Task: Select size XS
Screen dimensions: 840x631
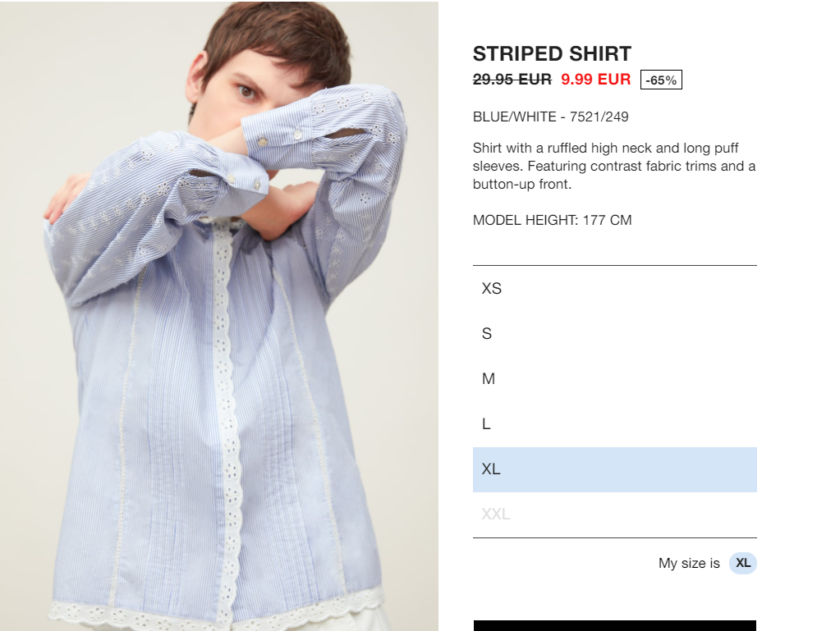Action: (x=614, y=289)
